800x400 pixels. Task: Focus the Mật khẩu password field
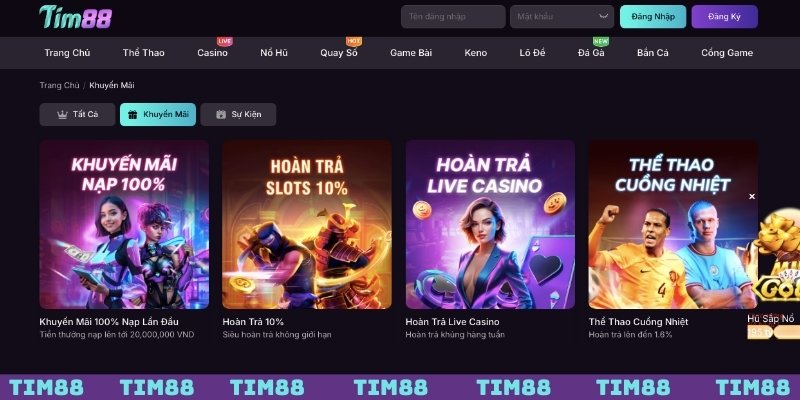point(562,16)
